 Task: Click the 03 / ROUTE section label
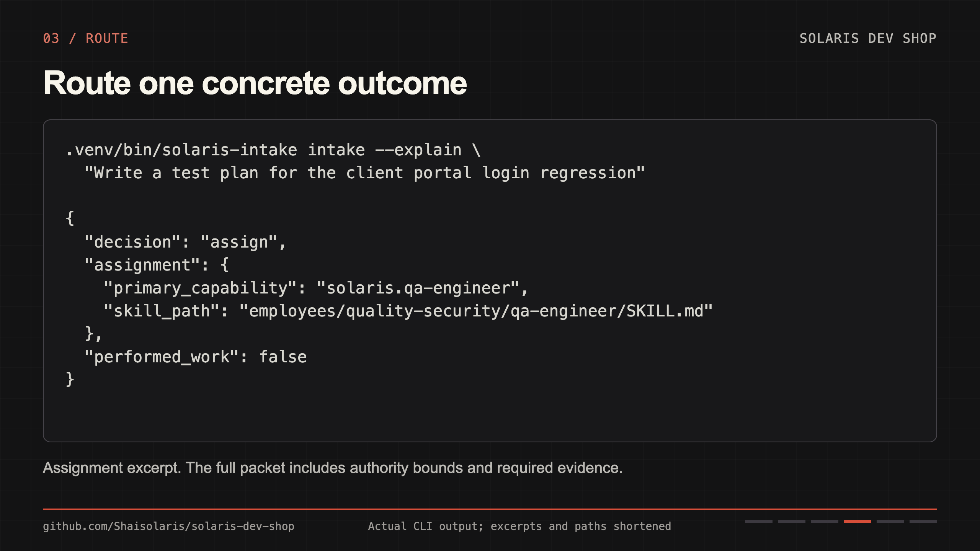[x=85, y=38]
